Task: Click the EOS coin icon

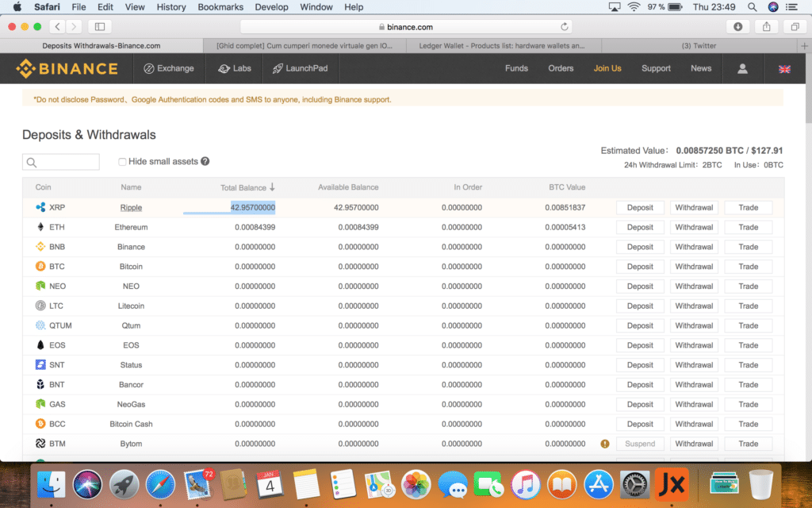Action: [40, 345]
